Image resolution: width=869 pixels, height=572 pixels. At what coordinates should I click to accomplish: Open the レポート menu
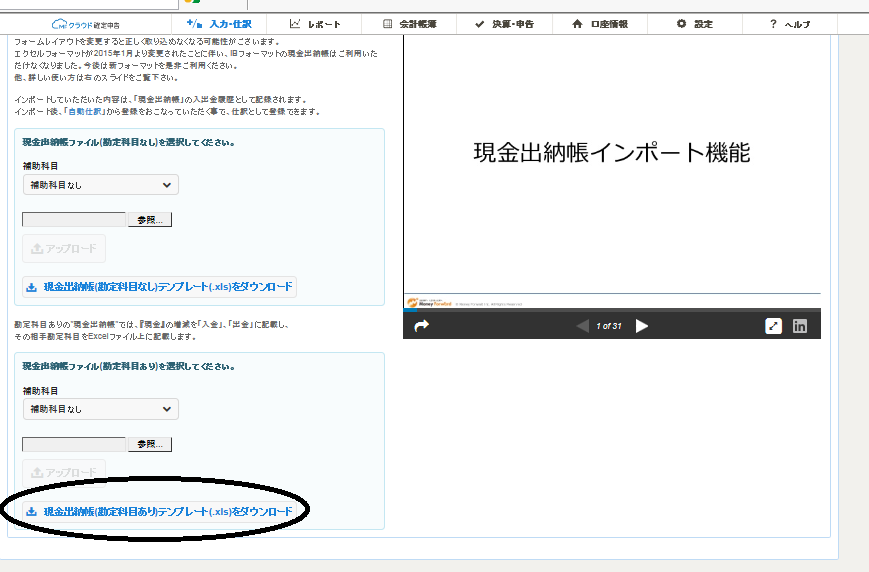[315, 23]
